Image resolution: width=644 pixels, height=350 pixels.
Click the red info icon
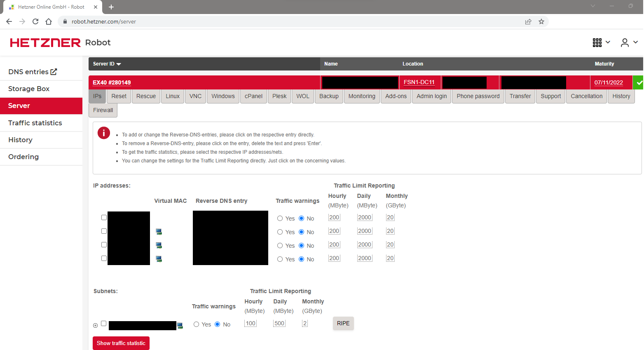[103, 133]
